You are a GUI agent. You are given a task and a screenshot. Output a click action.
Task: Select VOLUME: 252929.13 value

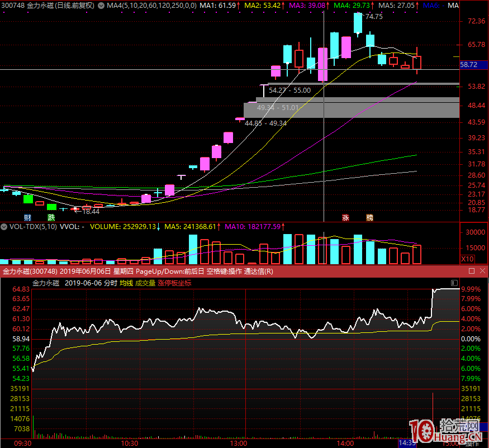pyautogui.click(x=123, y=227)
